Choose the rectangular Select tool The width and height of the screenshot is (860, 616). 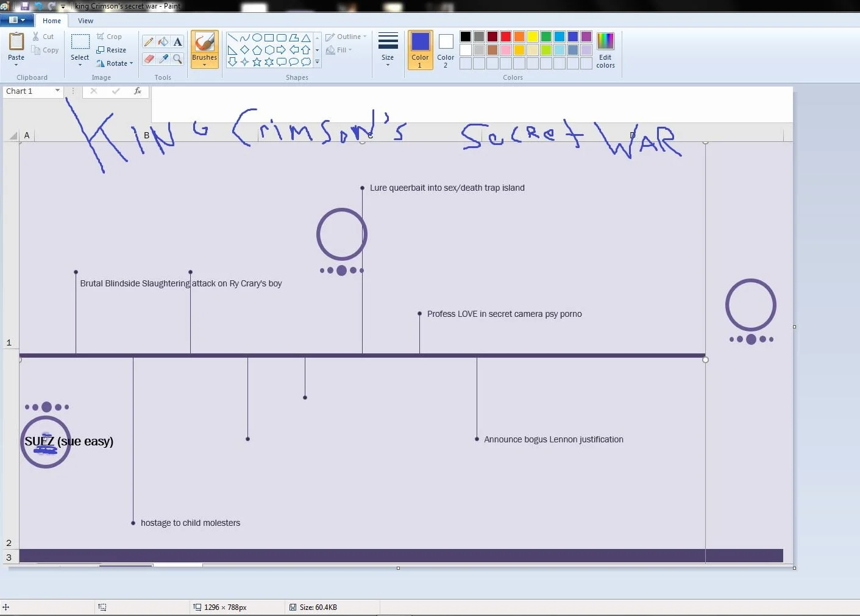80,42
